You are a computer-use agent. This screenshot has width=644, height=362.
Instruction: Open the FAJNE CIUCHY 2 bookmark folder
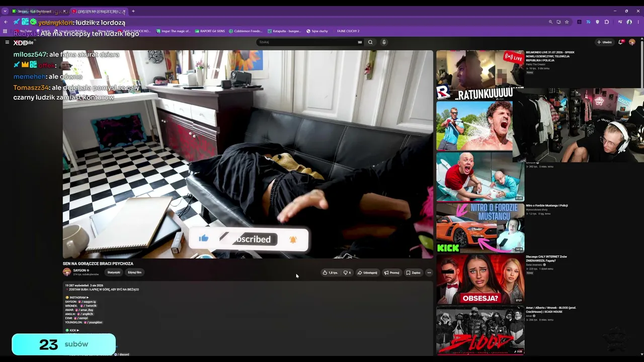348,31
